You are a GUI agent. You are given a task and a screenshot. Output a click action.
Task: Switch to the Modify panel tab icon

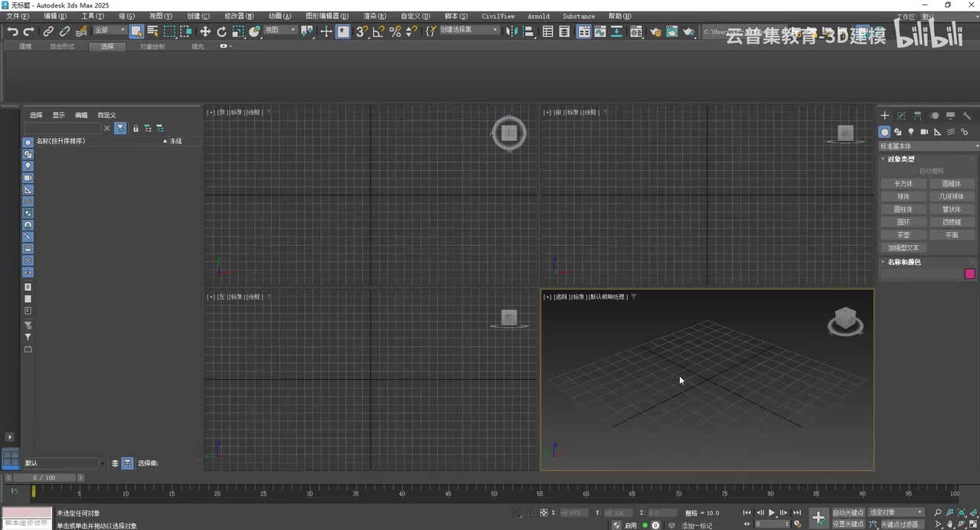coord(901,116)
